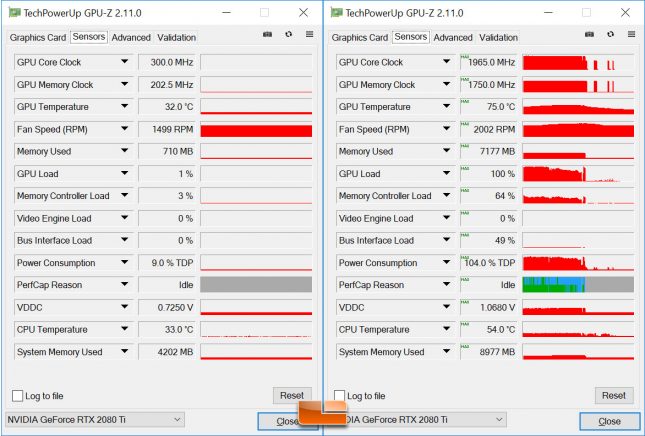Click GPU-Z app icon in left title bar
The width and height of the screenshot is (645, 436).
(15, 13)
